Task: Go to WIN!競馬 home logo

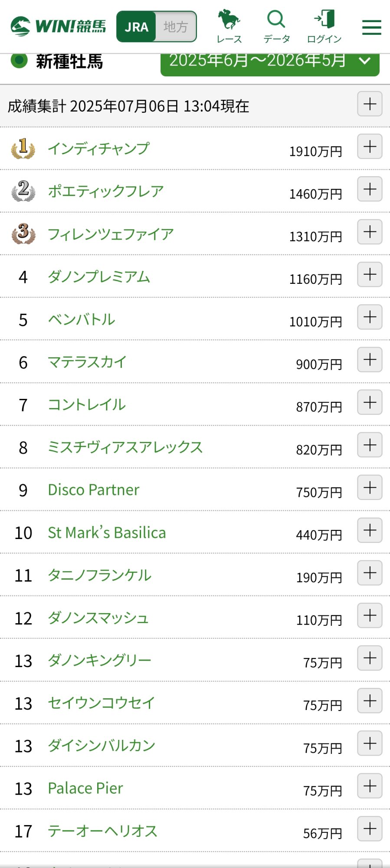Action: click(58, 26)
